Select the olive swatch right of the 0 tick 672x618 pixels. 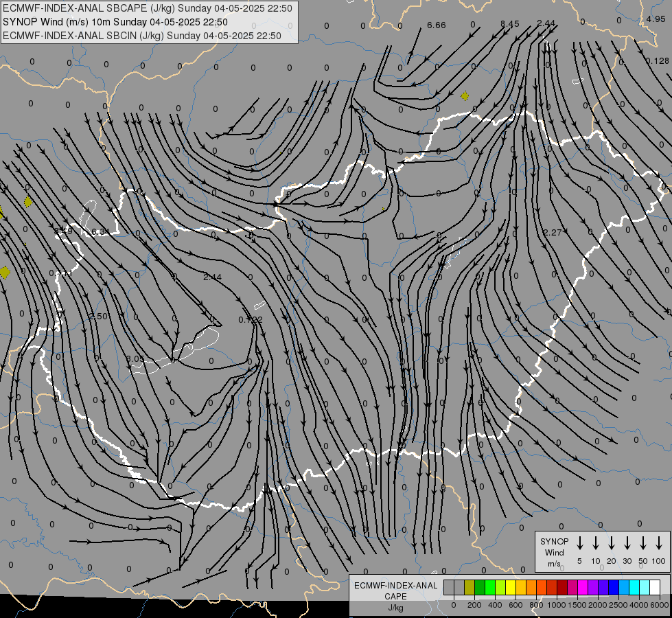pyautogui.click(x=470, y=588)
